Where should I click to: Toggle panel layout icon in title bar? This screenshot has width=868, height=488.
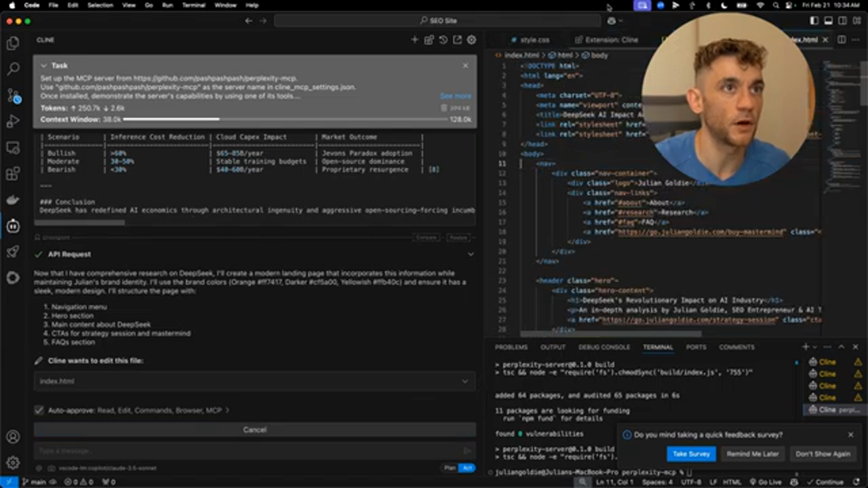pos(828,21)
